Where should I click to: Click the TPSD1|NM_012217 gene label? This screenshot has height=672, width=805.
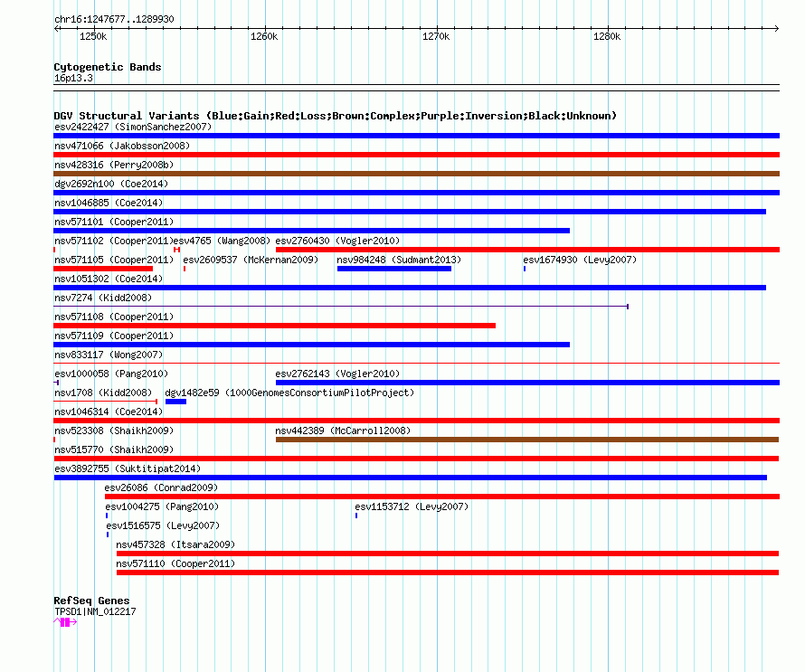(x=95, y=611)
